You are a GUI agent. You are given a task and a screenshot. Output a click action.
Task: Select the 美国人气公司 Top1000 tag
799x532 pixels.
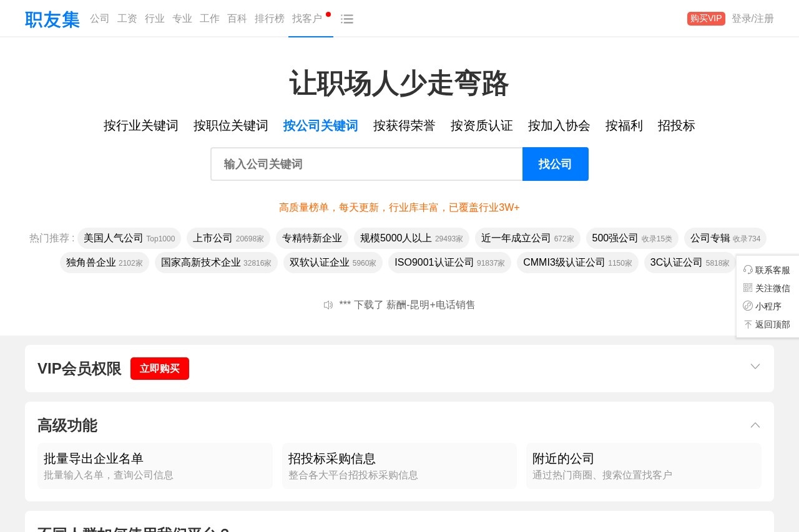[x=129, y=238]
